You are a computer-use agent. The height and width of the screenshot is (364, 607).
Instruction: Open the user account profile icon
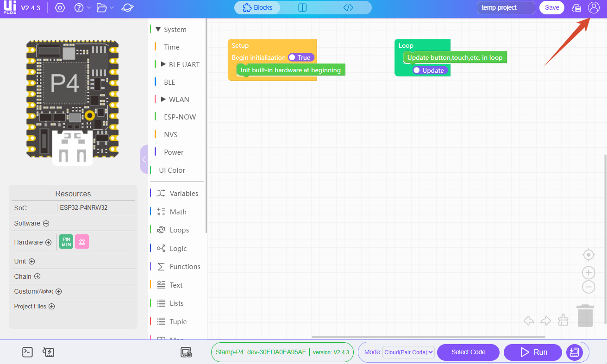click(593, 8)
